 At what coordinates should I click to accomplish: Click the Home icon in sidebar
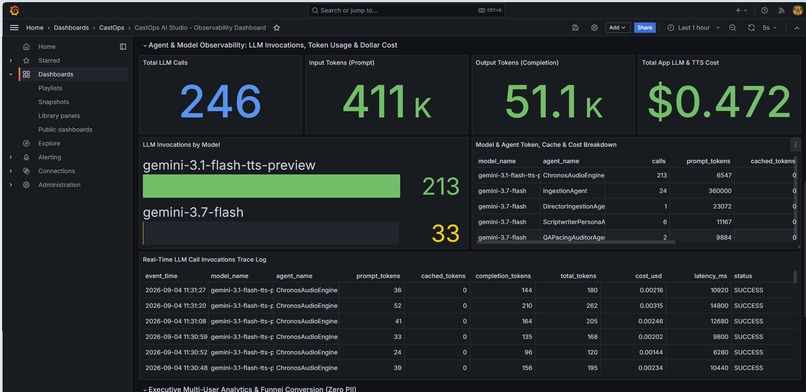(x=26, y=47)
